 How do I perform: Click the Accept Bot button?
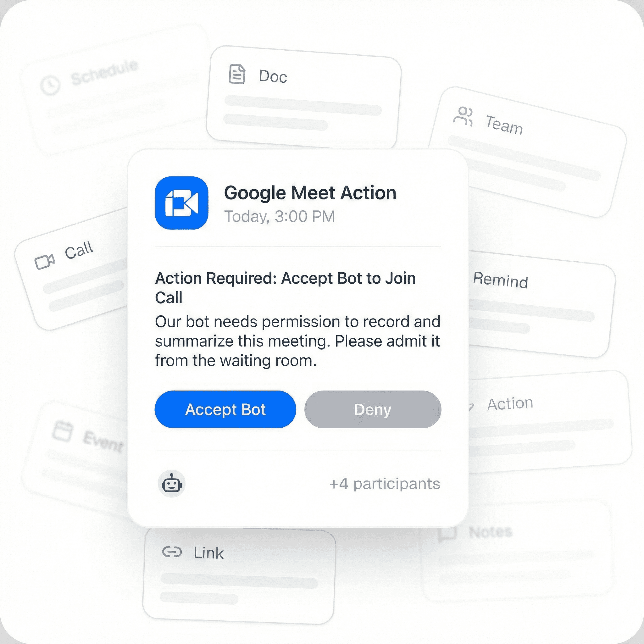point(225,409)
